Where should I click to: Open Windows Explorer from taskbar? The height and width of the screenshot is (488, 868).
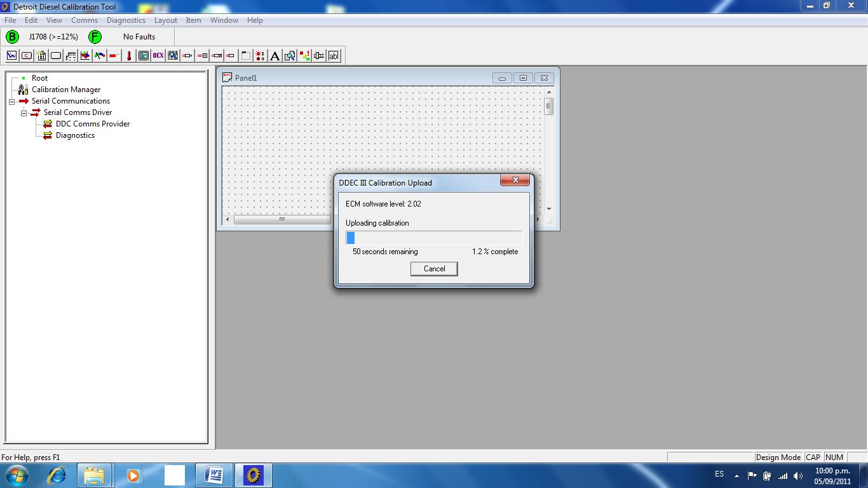94,475
